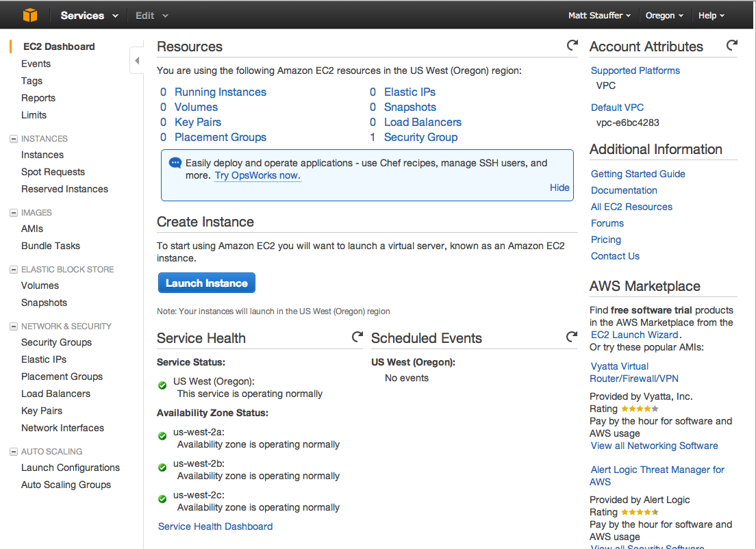
Task: Open the Load Balancers resource link
Action: 423,123
